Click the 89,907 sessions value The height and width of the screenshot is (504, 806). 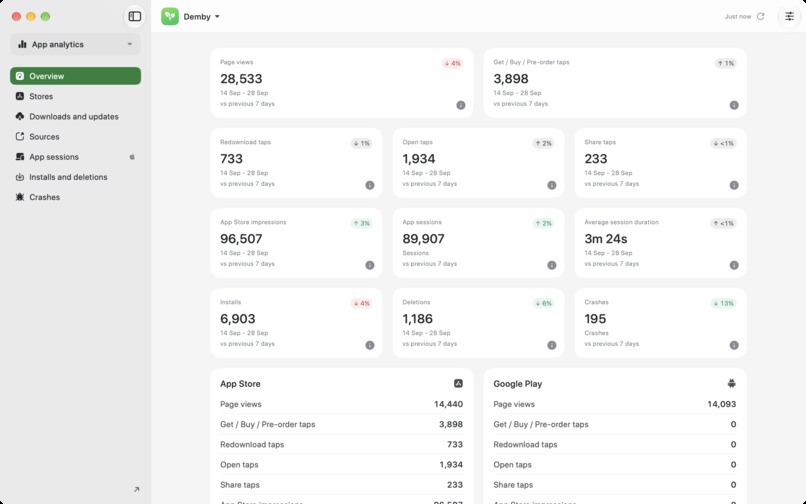pyautogui.click(x=423, y=239)
